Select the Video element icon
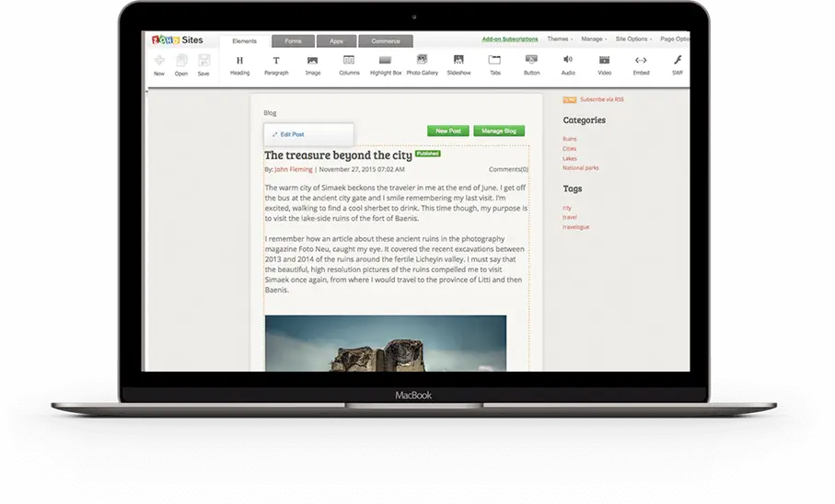The image size is (835, 504). point(605,60)
